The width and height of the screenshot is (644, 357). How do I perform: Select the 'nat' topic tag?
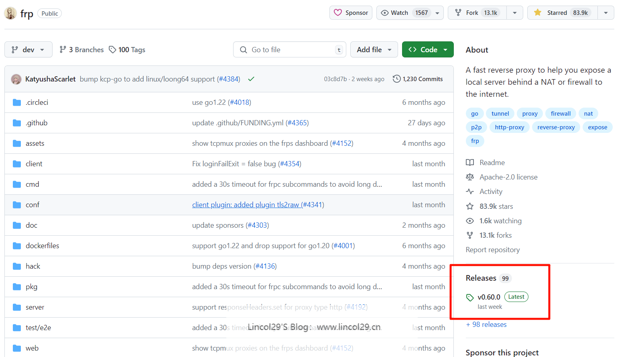point(588,114)
